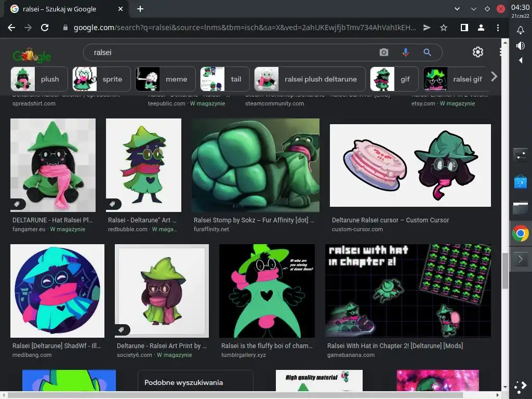Reload the Google search page

click(45, 28)
